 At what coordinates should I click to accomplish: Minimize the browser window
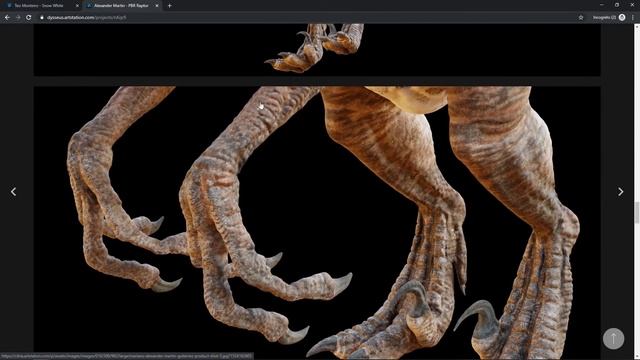pyautogui.click(x=602, y=5)
